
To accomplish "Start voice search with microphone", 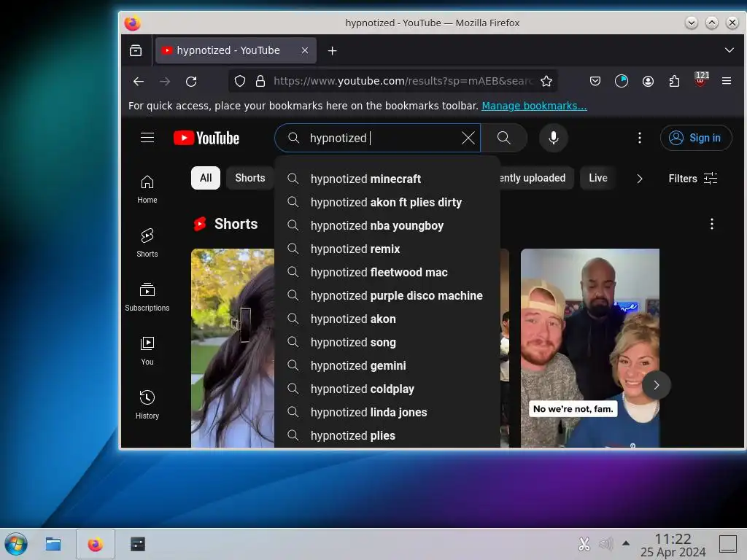I will (x=553, y=138).
